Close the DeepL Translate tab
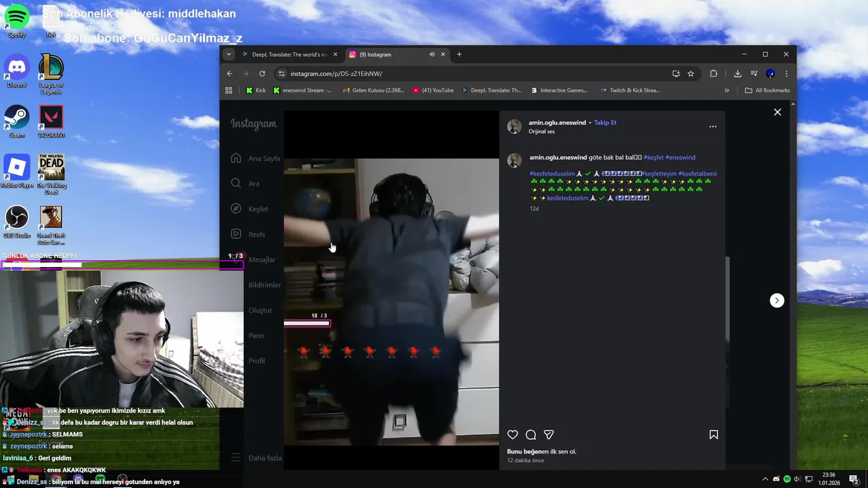 pyautogui.click(x=336, y=54)
